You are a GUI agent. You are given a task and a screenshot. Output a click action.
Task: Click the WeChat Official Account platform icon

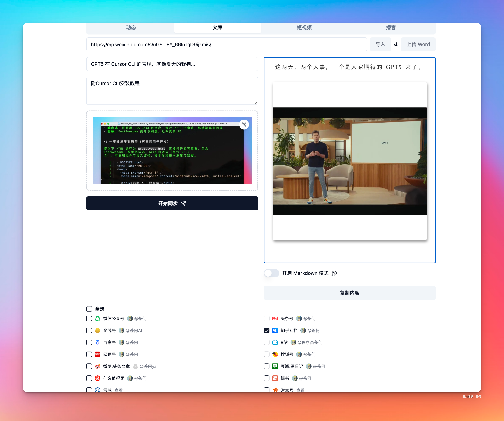coord(97,318)
